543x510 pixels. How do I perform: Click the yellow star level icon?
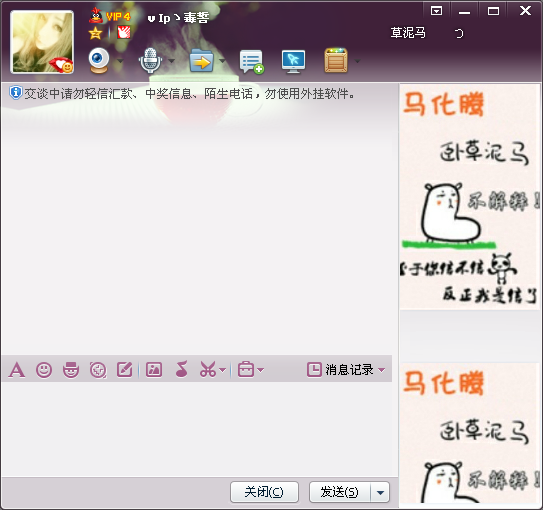point(95,34)
